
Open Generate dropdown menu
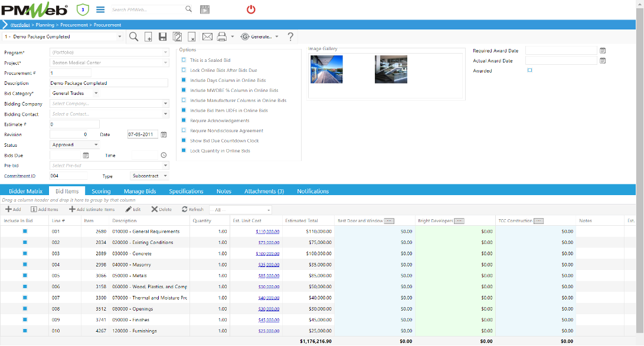pos(260,37)
